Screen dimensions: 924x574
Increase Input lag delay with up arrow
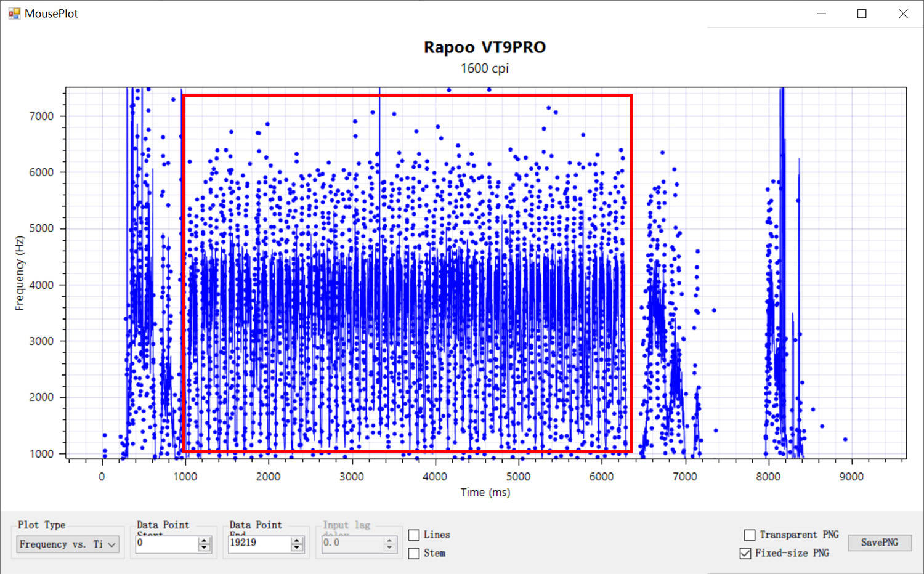pyautogui.click(x=389, y=540)
